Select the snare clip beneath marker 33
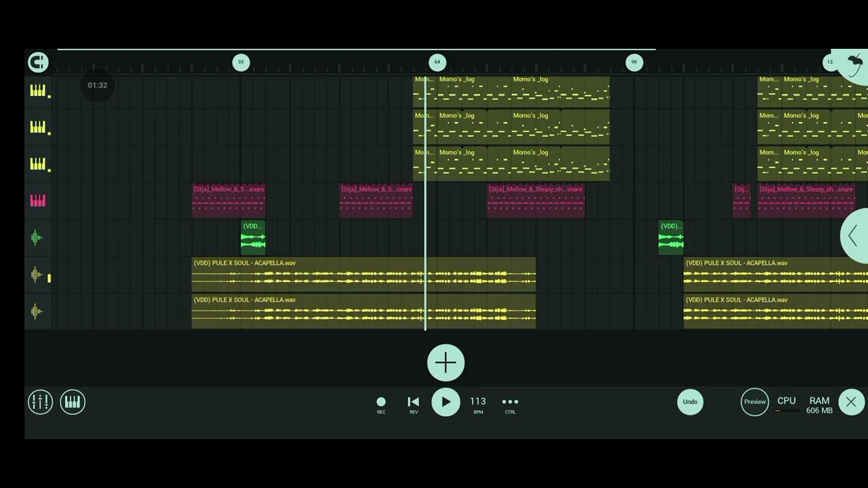Screen dimensions: 868x488 click(229, 201)
